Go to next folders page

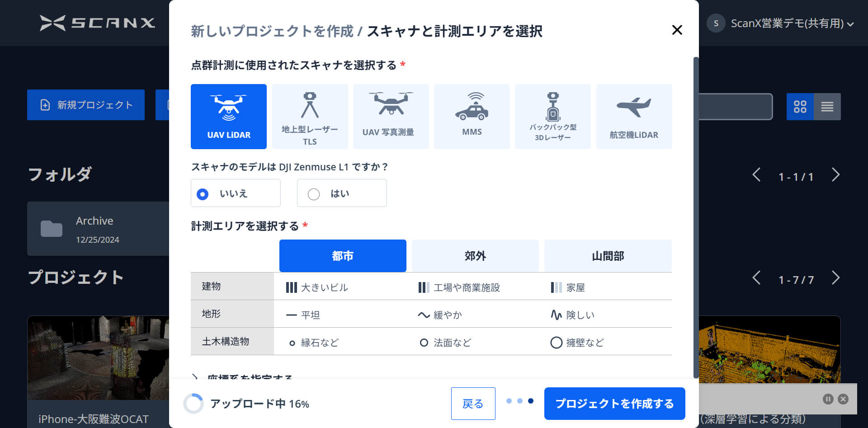(835, 175)
